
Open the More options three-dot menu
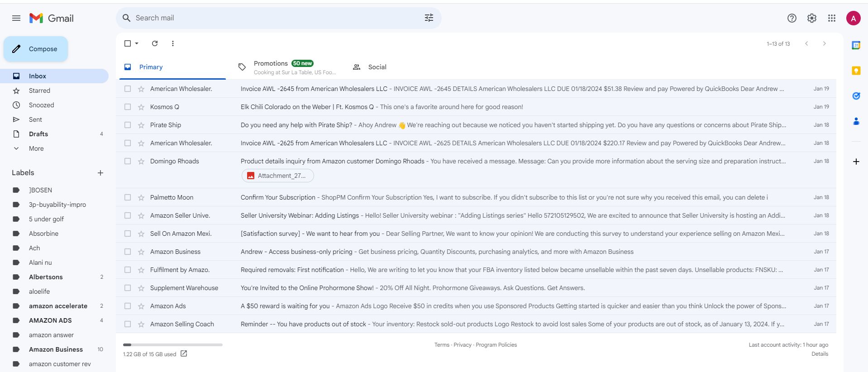tap(173, 43)
